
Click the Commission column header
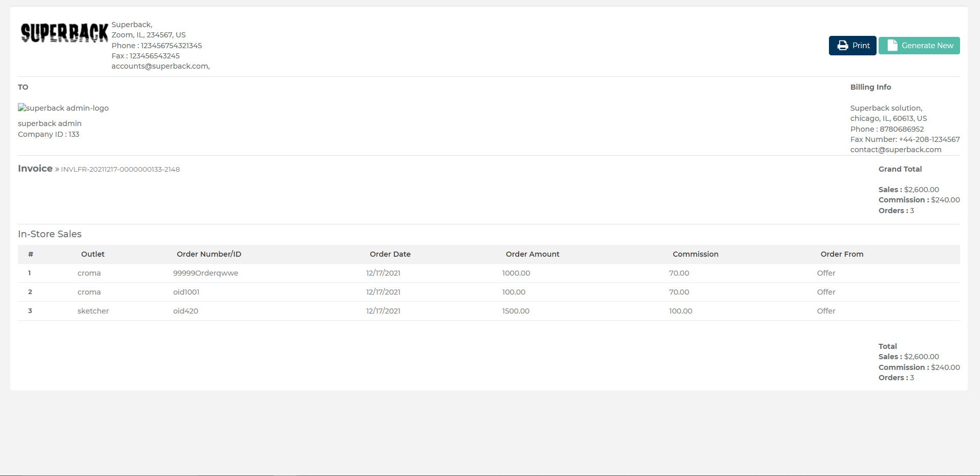695,254
